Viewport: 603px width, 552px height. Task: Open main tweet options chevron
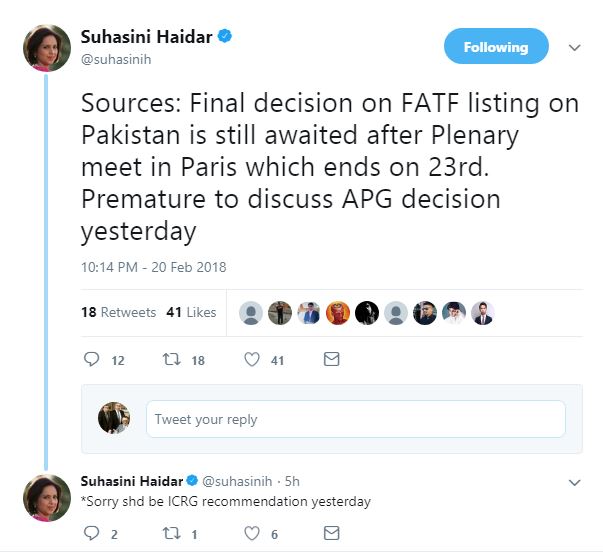(574, 47)
